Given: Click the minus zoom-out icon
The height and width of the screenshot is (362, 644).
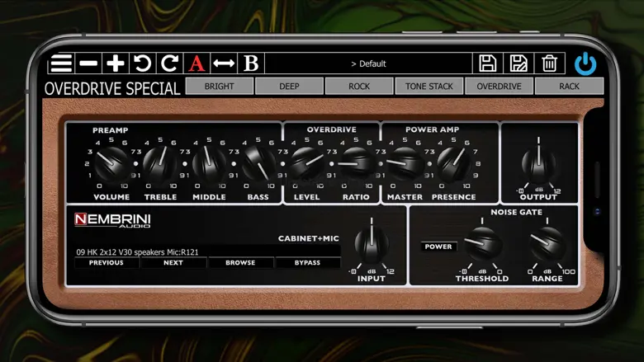Looking at the screenshot, I should coord(88,63).
